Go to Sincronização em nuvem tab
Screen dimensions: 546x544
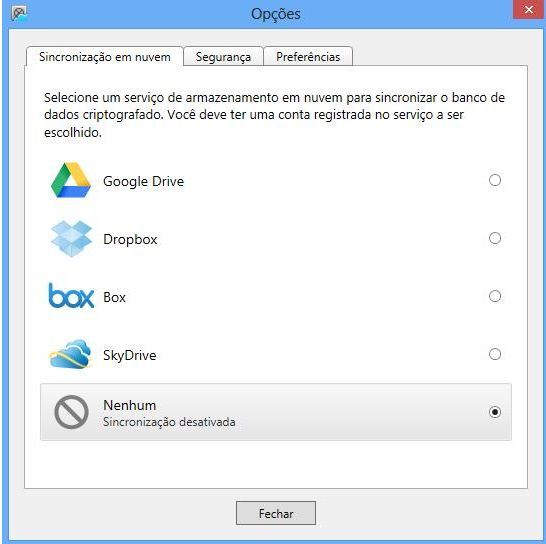(x=105, y=56)
